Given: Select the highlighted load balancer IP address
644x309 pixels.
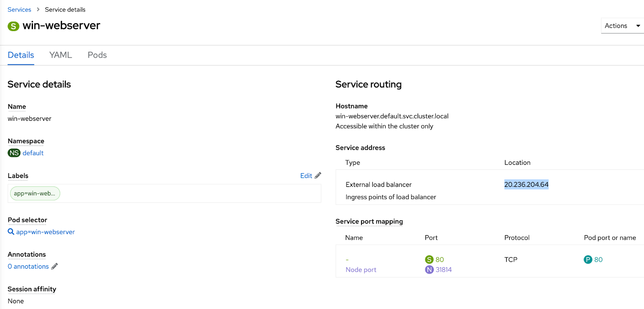Looking at the screenshot, I should 526,184.
